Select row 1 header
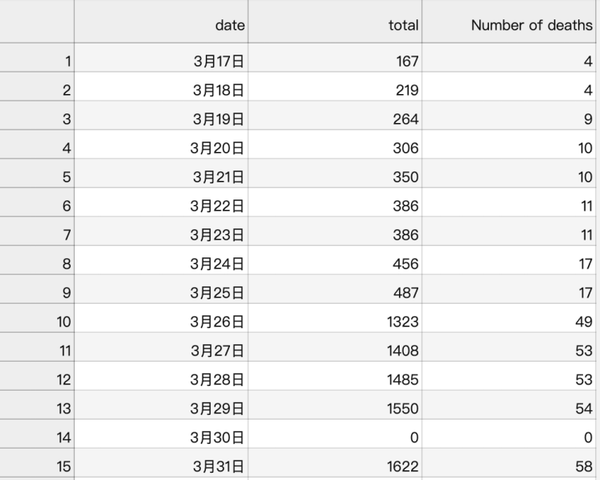600x480 pixels. 37,62
